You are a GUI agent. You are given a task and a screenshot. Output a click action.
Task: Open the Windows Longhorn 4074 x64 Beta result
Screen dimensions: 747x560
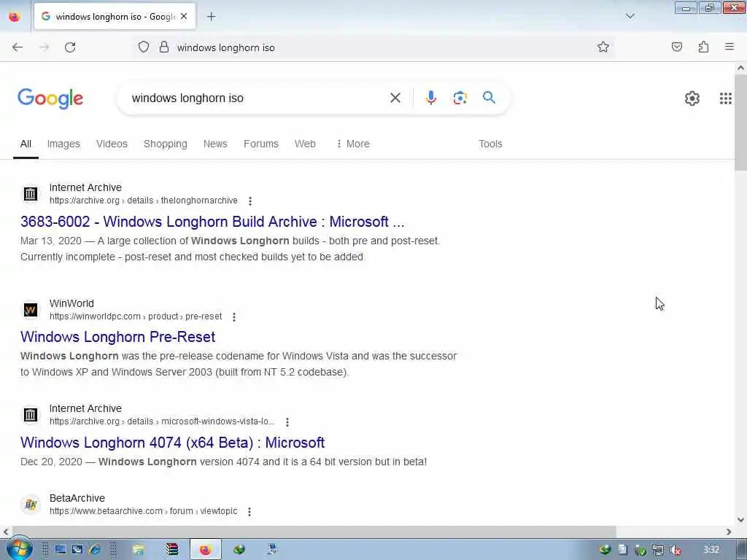172,443
